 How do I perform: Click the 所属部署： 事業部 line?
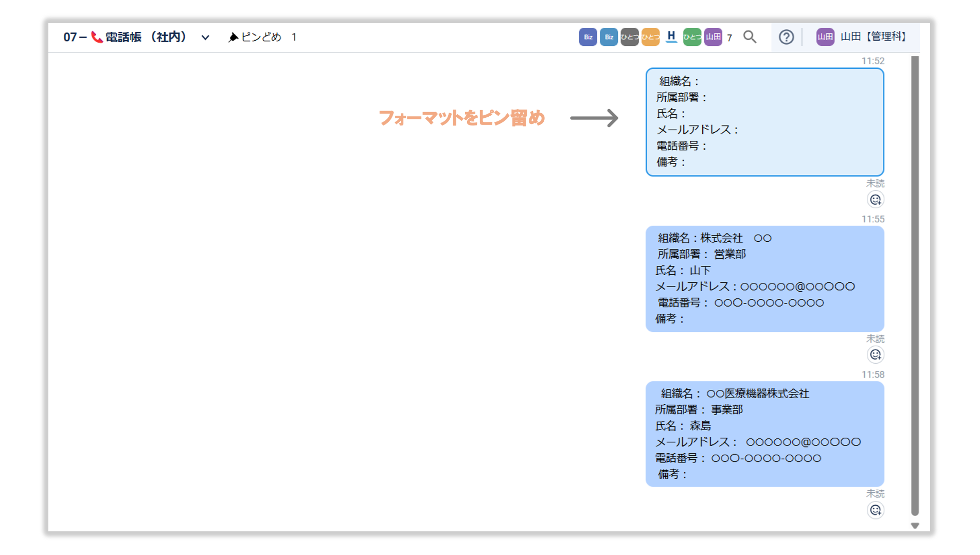699,409
